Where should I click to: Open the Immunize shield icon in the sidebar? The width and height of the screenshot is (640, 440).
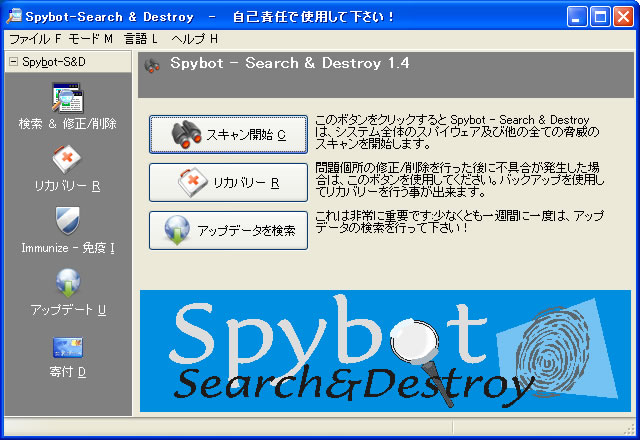click(x=67, y=221)
